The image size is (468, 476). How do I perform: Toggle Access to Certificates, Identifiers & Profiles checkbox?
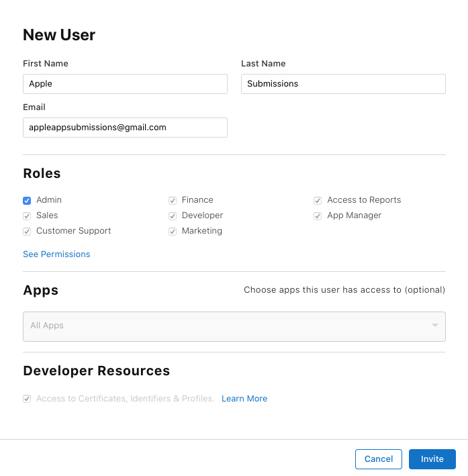coord(27,399)
